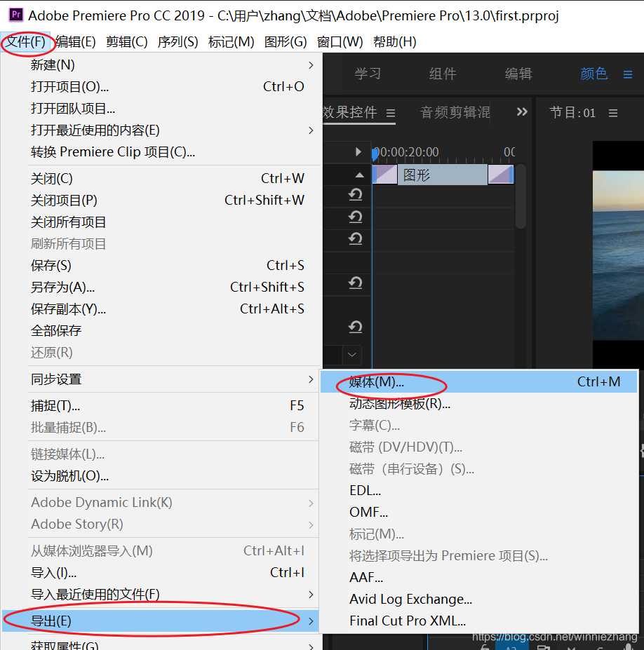Select the 节目: 01 program monitor tab
This screenshot has height=650, width=644.
[x=572, y=113]
